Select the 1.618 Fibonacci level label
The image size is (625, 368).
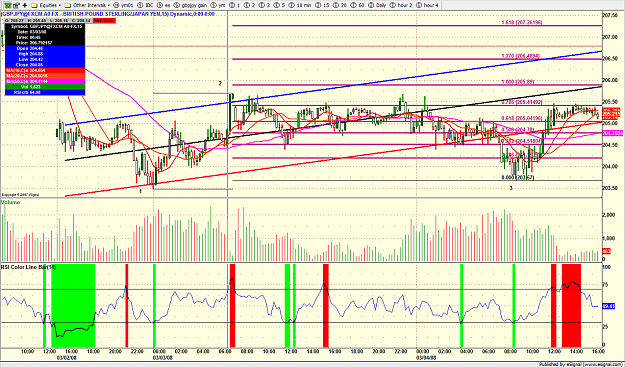pyautogui.click(x=521, y=22)
